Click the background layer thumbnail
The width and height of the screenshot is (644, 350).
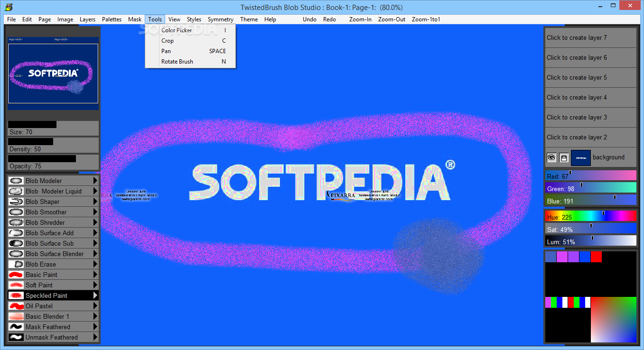[580, 157]
